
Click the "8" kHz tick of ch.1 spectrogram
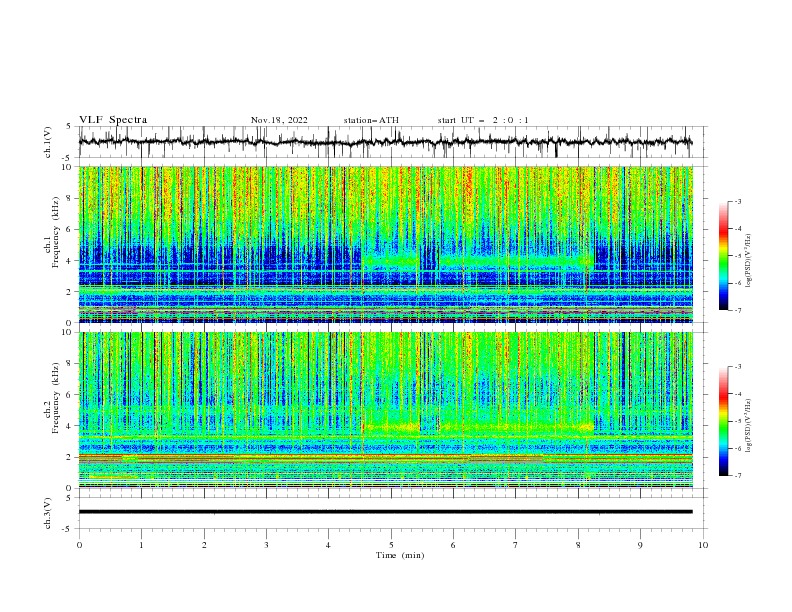tap(71, 198)
